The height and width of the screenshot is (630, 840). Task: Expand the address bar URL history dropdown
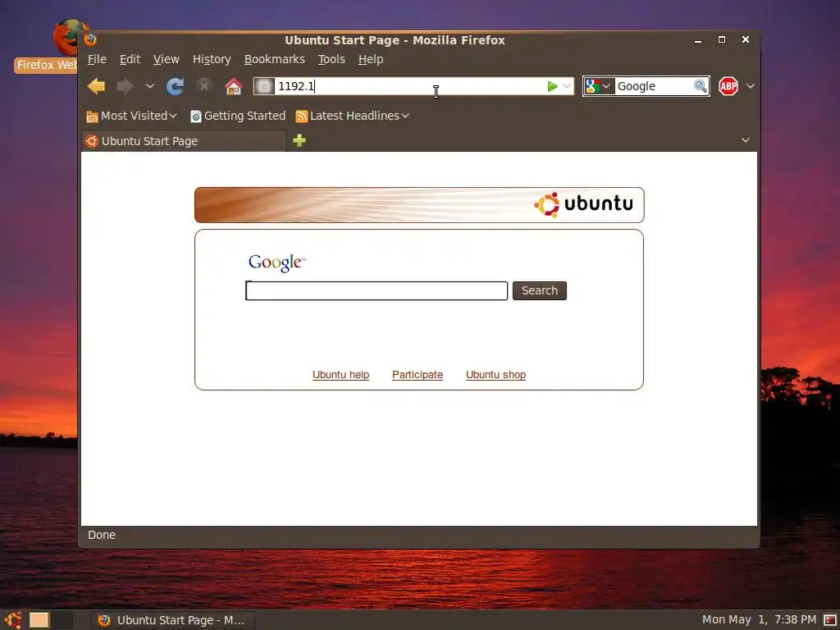[x=567, y=86]
